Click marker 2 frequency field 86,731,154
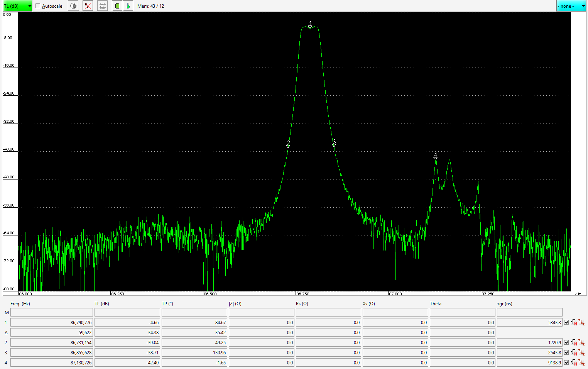Image resolution: width=588 pixels, height=369 pixels. [x=52, y=342]
